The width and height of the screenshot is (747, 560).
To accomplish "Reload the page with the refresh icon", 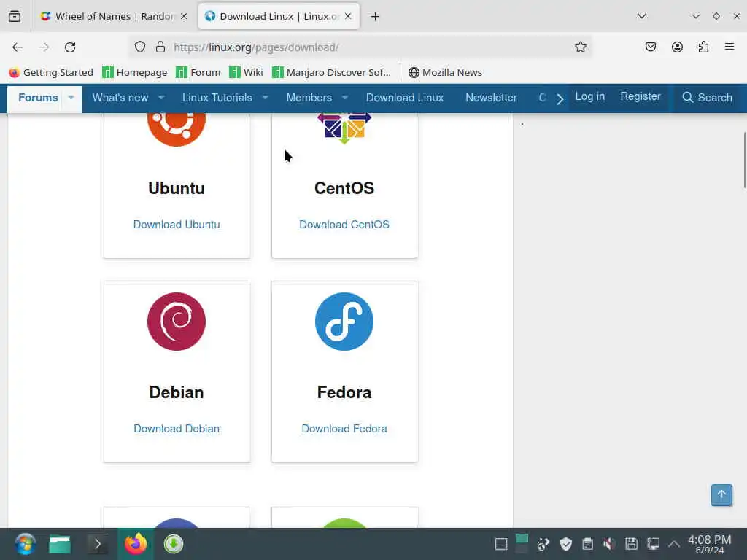I will point(70,47).
